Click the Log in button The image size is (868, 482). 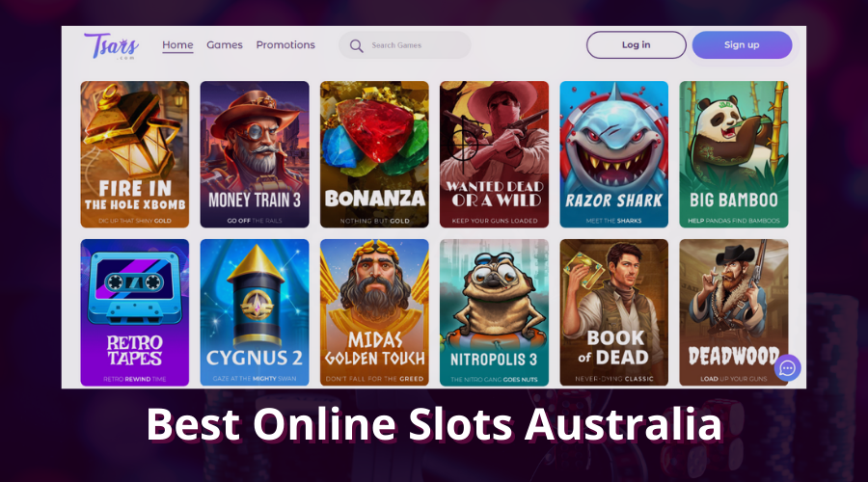pos(637,44)
